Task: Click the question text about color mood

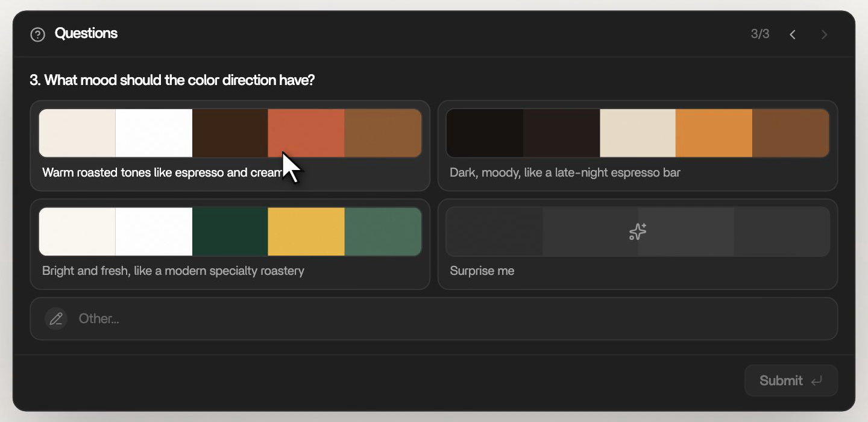Action: tap(172, 80)
